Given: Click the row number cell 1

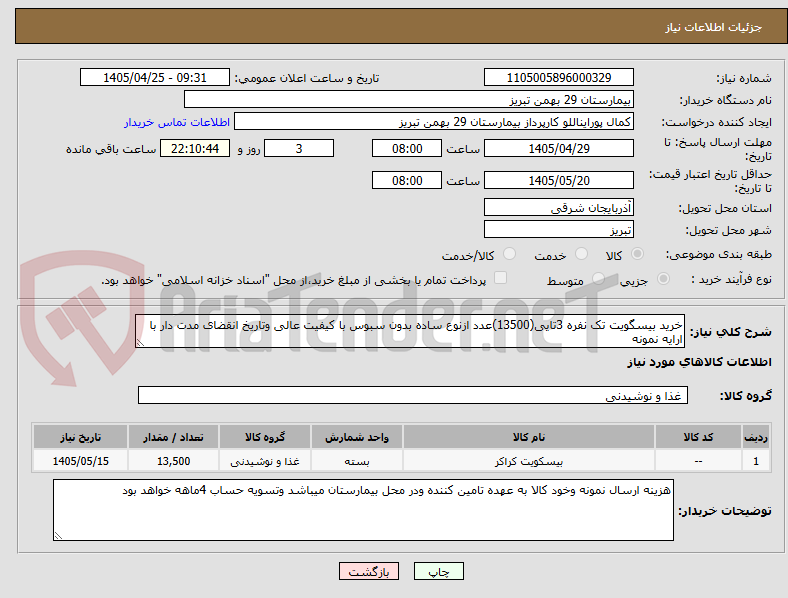Looking at the screenshot, I should click(756, 461).
